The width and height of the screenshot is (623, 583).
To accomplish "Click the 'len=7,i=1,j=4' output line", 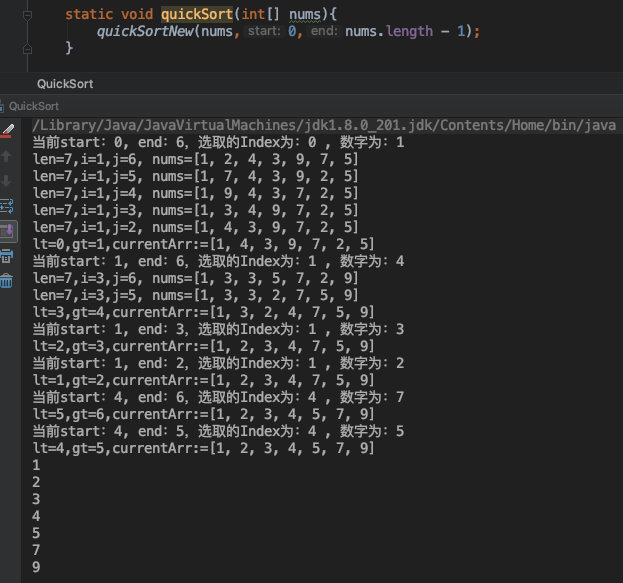I will coord(195,194).
